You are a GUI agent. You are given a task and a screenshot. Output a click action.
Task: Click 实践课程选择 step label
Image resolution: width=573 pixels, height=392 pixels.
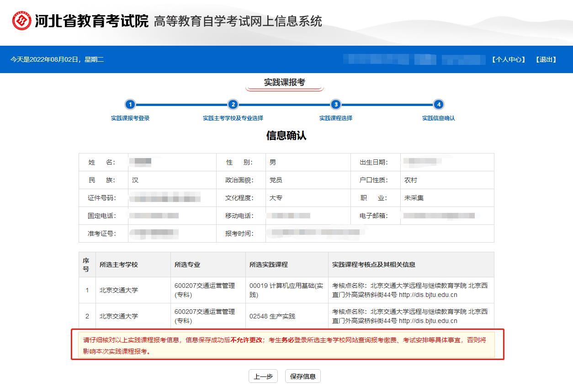click(x=336, y=118)
